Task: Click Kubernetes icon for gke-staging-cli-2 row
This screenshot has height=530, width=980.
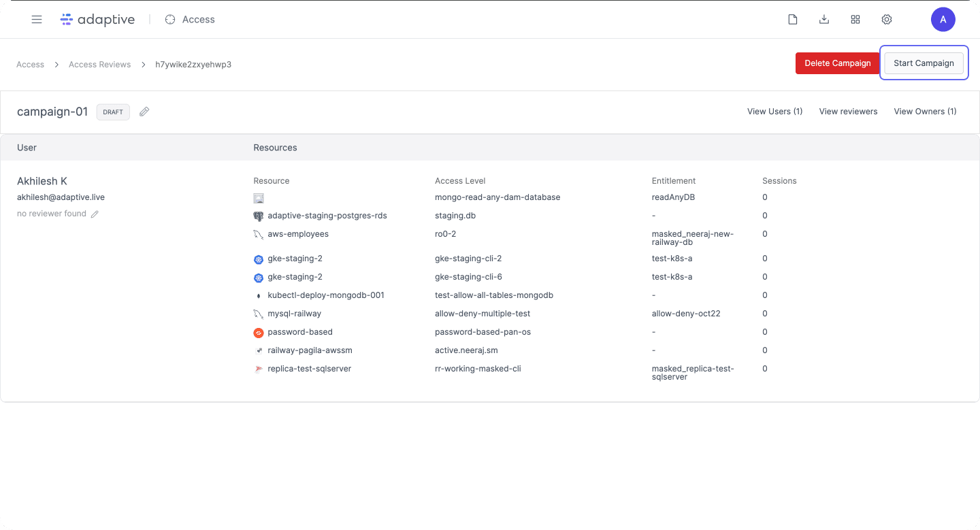Action: [x=259, y=259]
